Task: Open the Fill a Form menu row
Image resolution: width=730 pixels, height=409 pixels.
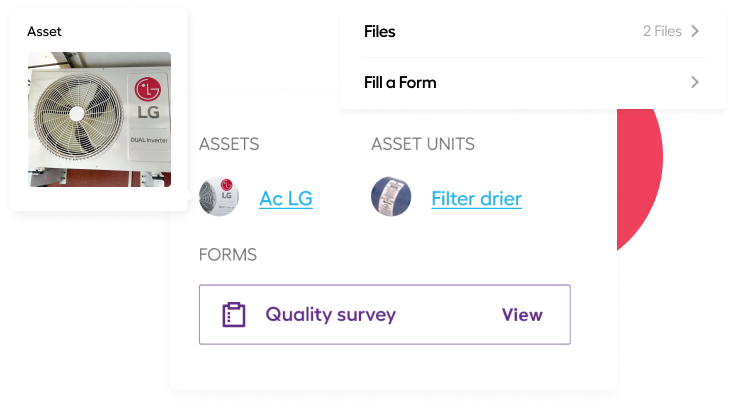Action: point(534,83)
